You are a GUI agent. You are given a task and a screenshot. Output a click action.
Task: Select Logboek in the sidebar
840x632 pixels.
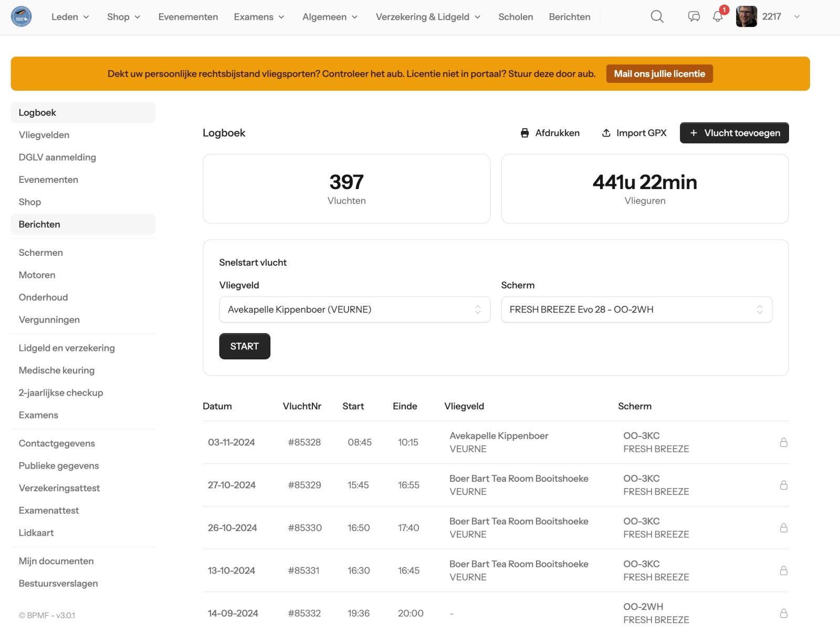83,112
